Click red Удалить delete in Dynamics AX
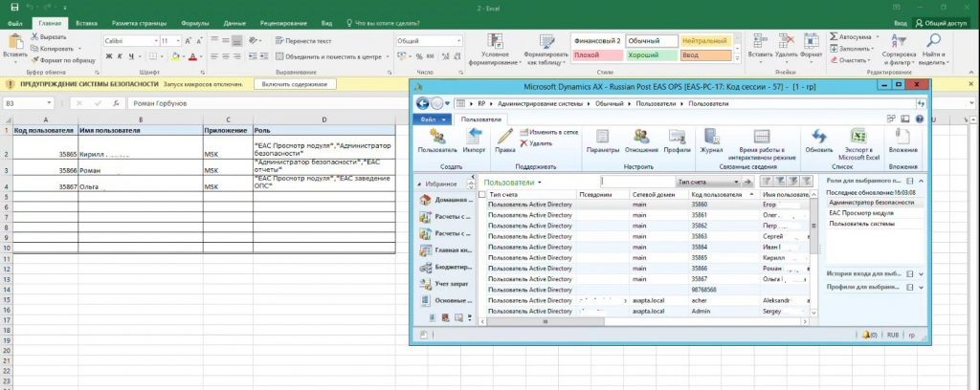Image resolution: width=980 pixels, height=390 pixels. tap(536, 143)
